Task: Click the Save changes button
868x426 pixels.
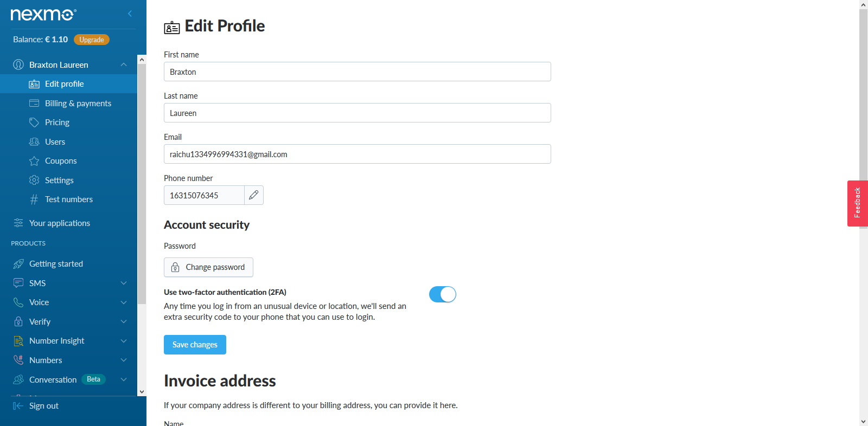Action: [x=195, y=345]
